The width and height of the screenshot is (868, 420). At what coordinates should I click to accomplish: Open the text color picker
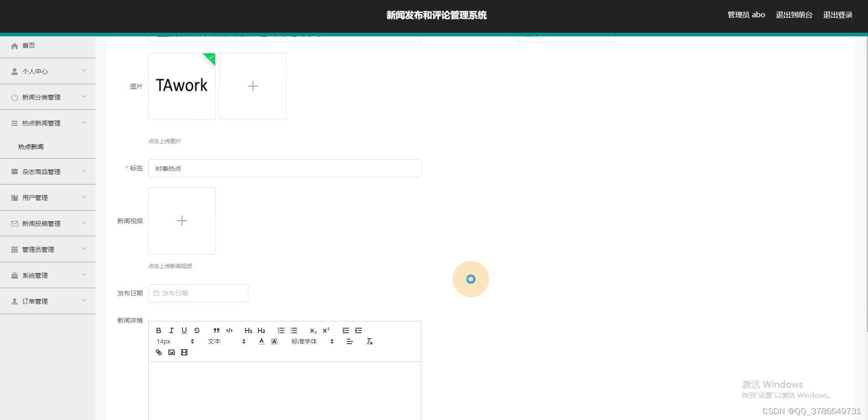[262, 341]
